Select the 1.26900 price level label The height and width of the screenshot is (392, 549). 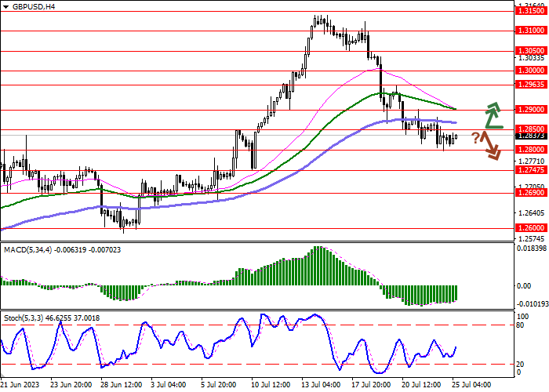click(531, 193)
